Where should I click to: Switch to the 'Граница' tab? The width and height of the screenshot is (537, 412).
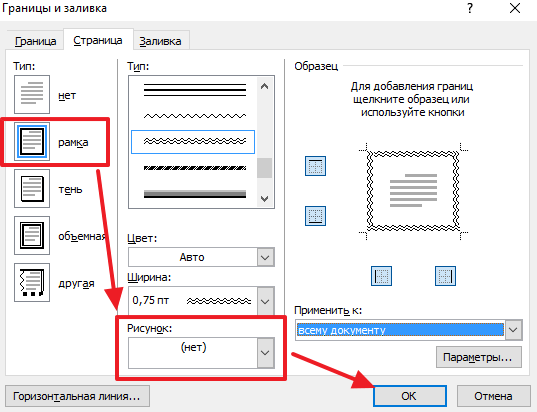pos(35,41)
